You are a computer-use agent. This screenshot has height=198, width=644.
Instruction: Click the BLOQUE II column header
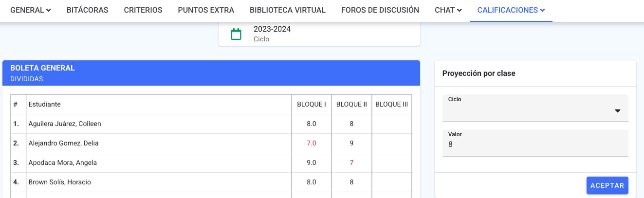tap(351, 104)
